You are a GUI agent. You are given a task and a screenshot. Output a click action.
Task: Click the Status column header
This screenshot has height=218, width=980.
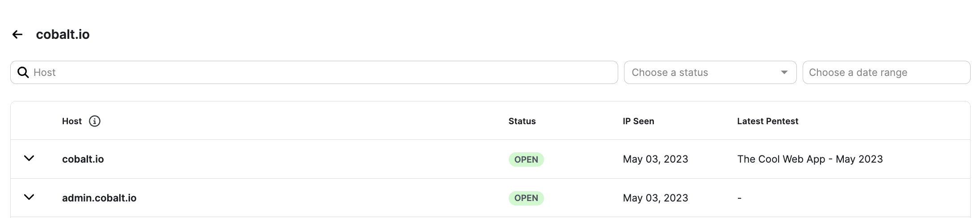pos(522,121)
